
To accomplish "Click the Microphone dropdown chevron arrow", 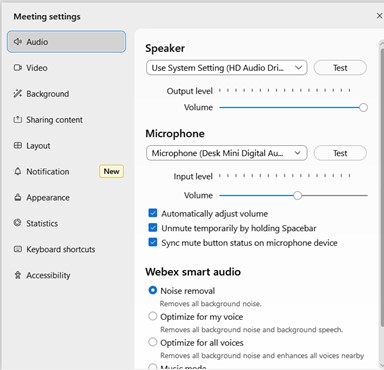I will click(x=298, y=153).
